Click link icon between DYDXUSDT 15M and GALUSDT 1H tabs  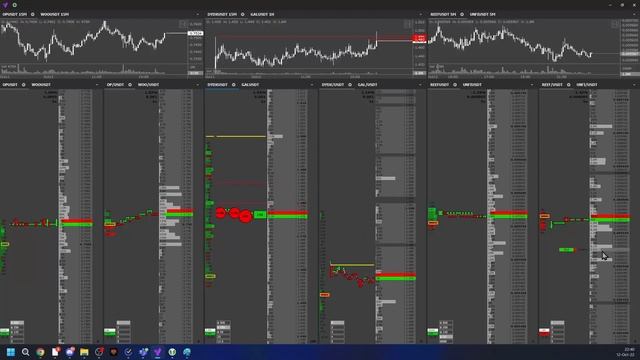tap(243, 14)
